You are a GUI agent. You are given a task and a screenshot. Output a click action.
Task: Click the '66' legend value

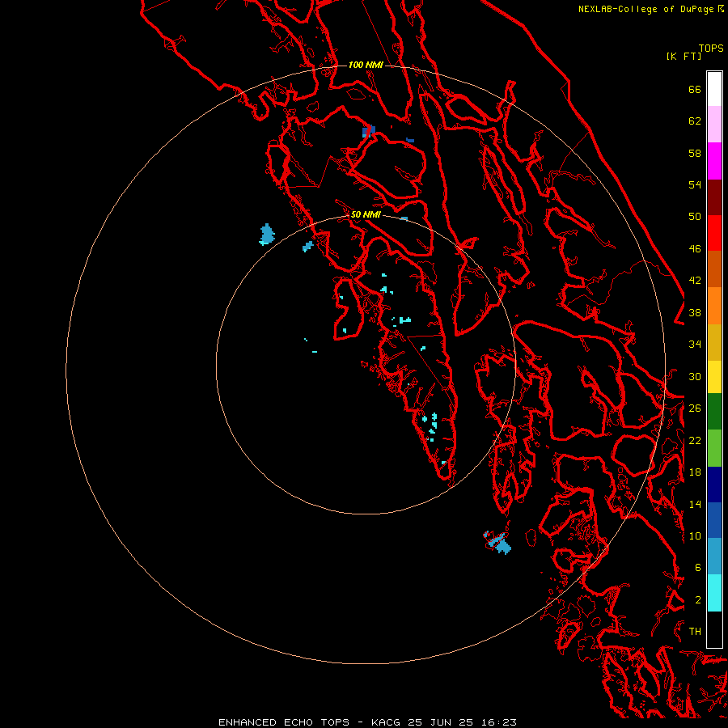click(695, 89)
